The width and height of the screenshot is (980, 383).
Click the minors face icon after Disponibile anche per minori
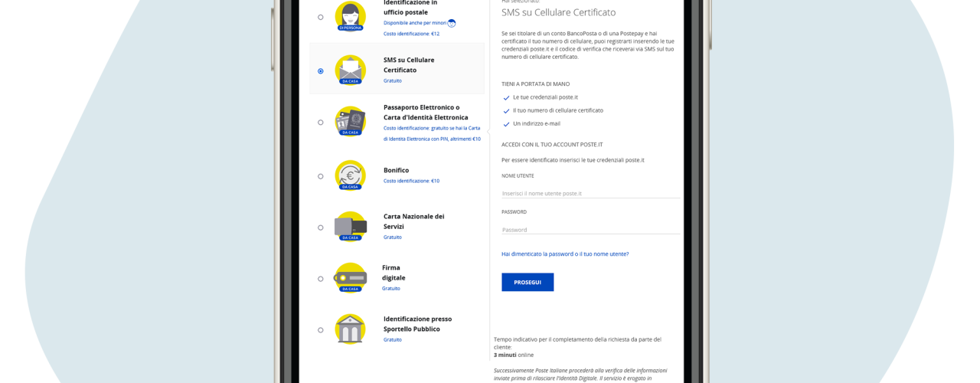click(452, 23)
